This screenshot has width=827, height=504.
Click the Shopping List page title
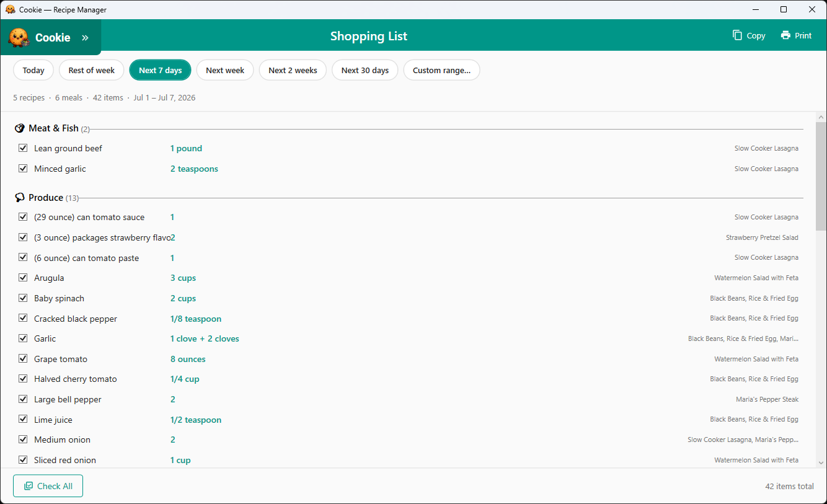369,36
